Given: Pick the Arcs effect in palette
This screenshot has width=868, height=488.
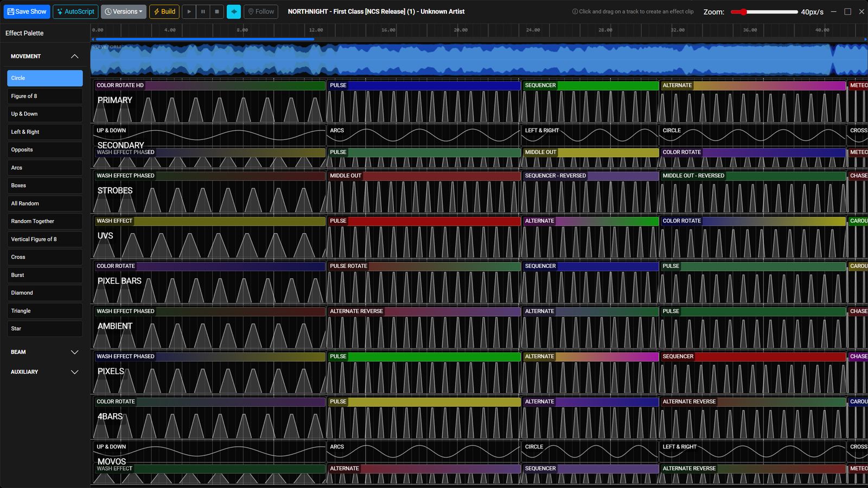Looking at the screenshot, I should click(x=45, y=168).
